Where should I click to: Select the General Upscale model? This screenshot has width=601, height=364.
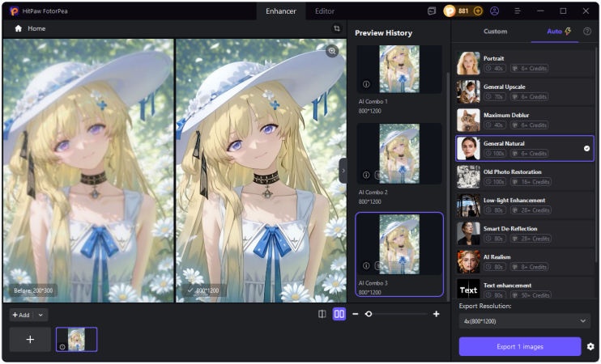point(524,92)
